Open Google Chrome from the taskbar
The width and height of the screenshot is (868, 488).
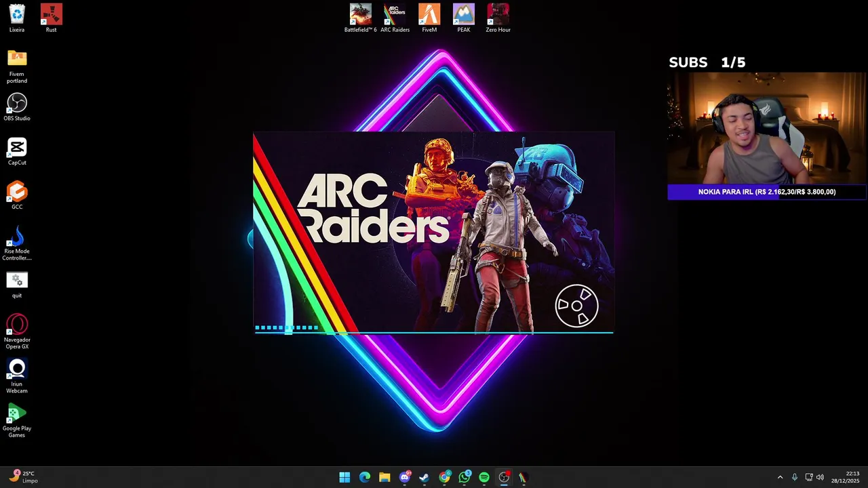(x=444, y=477)
